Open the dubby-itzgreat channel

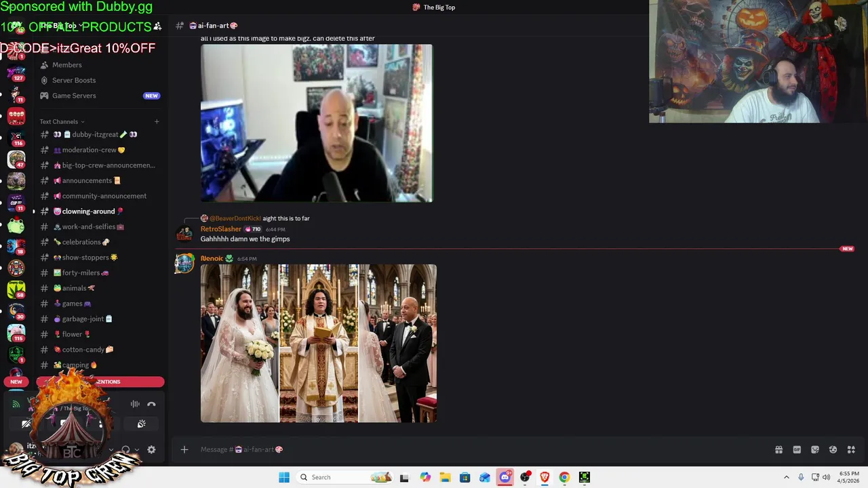tap(100, 134)
